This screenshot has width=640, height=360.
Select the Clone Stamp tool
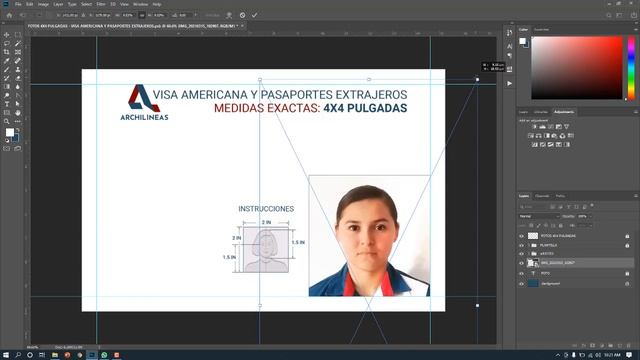[18, 70]
